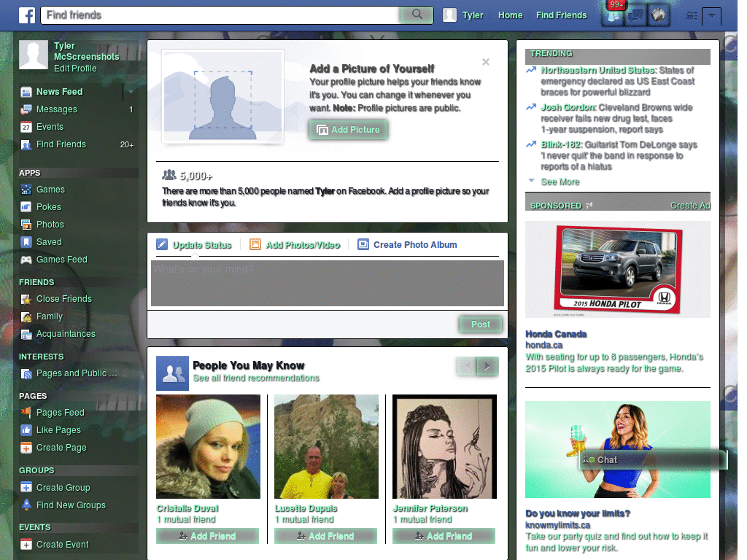The height and width of the screenshot is (560, 747).
Task: Open the Honda Pilot ad image
Action: [617, 270]
